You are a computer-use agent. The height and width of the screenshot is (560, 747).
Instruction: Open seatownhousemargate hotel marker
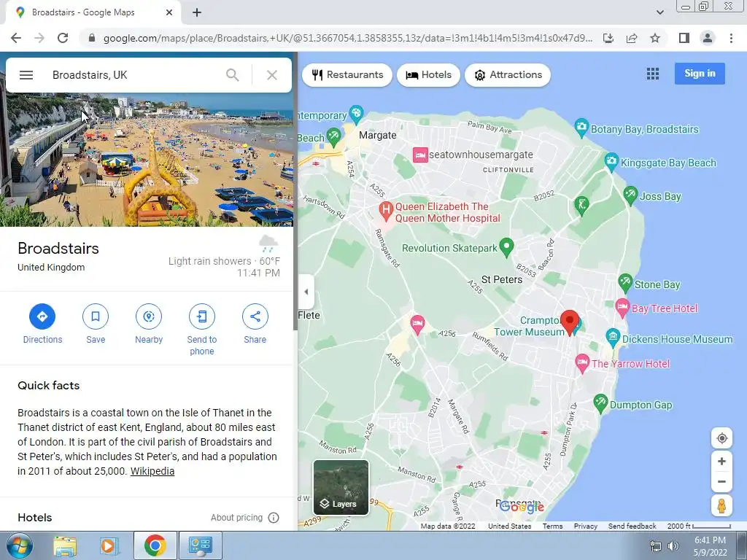[420, 155]
